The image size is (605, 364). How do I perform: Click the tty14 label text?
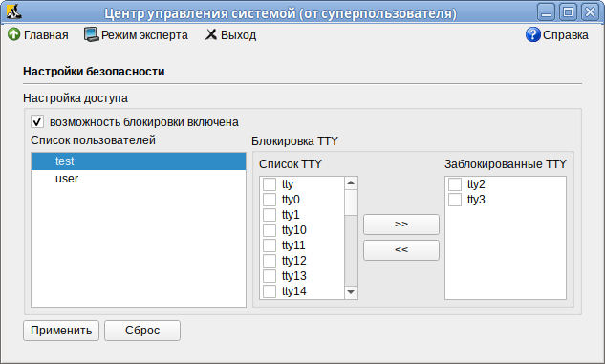(294, 291)
